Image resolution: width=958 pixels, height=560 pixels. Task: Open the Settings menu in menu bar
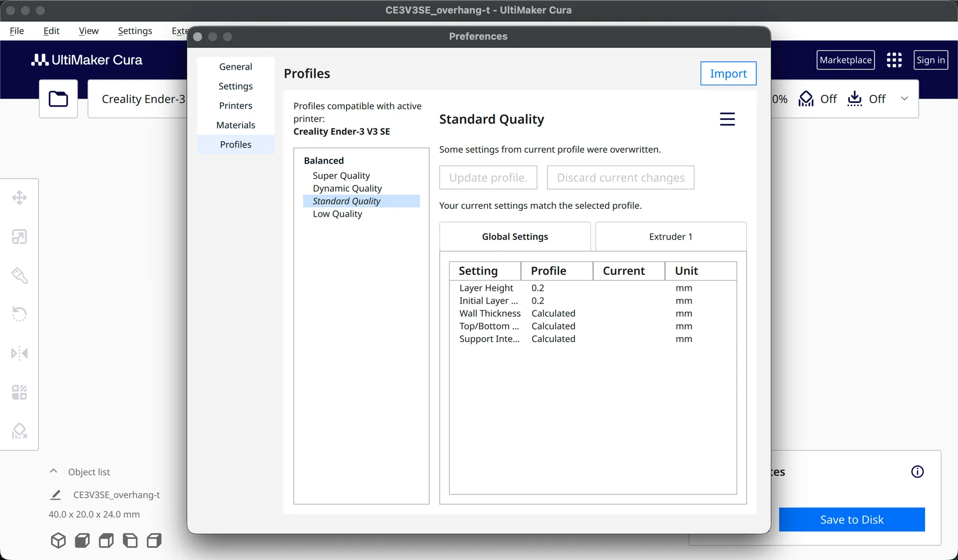tap(135, 31)
